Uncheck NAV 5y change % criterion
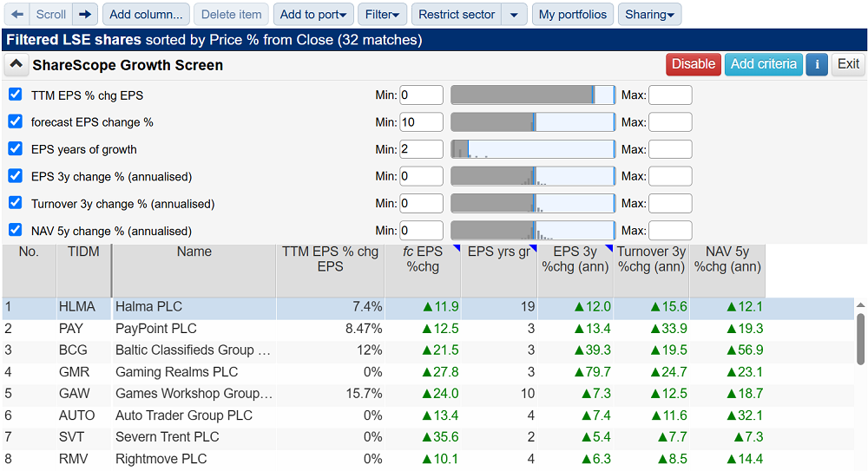 pyautogui.click(x=15, y=230)
